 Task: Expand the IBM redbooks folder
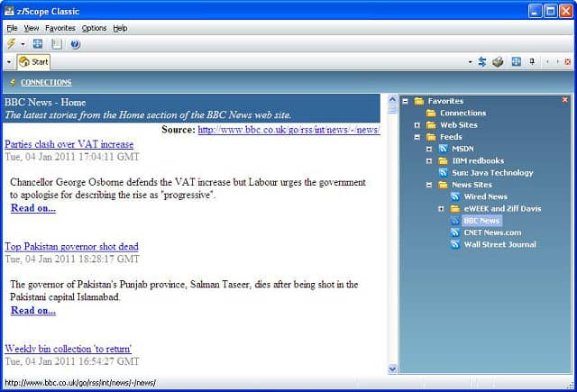(429, 161)
